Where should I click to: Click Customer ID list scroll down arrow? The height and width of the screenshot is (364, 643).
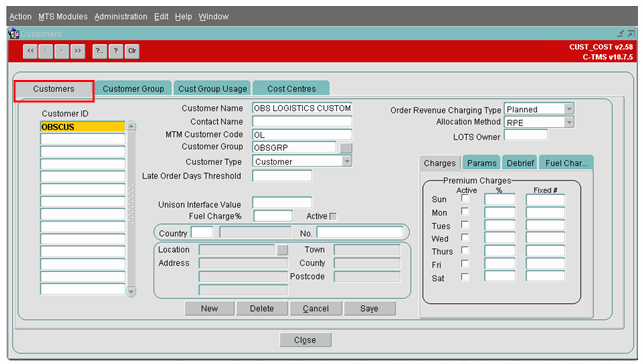131,291
